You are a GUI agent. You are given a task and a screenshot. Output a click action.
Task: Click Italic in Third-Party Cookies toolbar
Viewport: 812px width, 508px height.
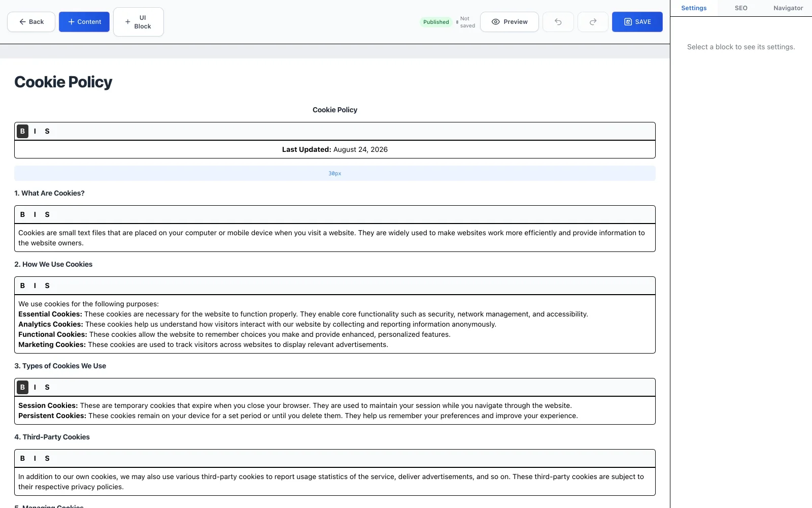pos(35,458)
